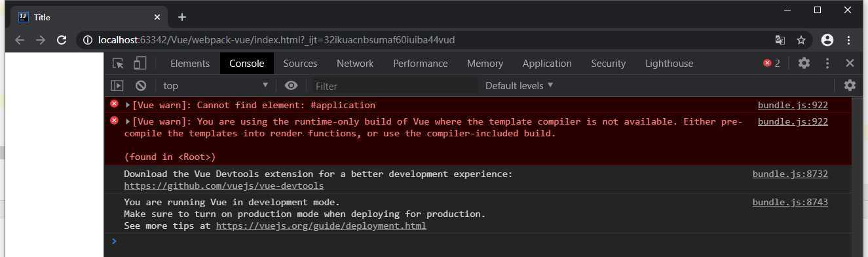Click the translate page icon
868x257 pixels.
[780, 40]
